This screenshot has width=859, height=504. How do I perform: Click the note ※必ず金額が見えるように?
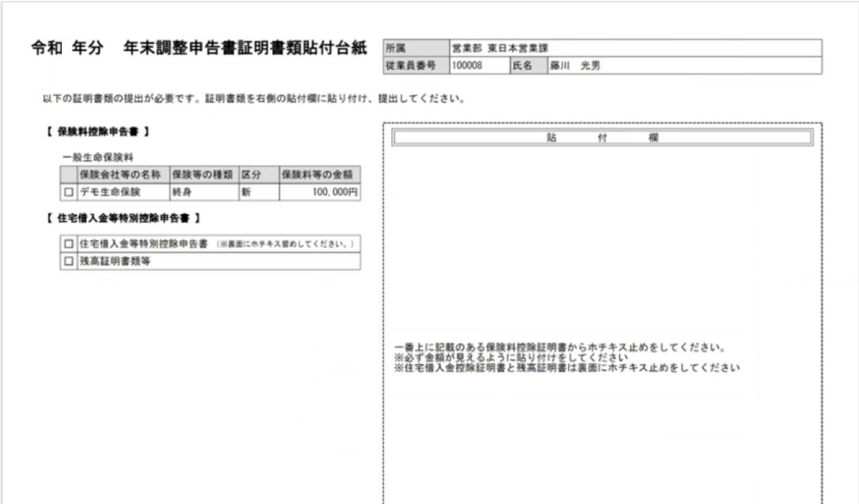click(511, 358)
